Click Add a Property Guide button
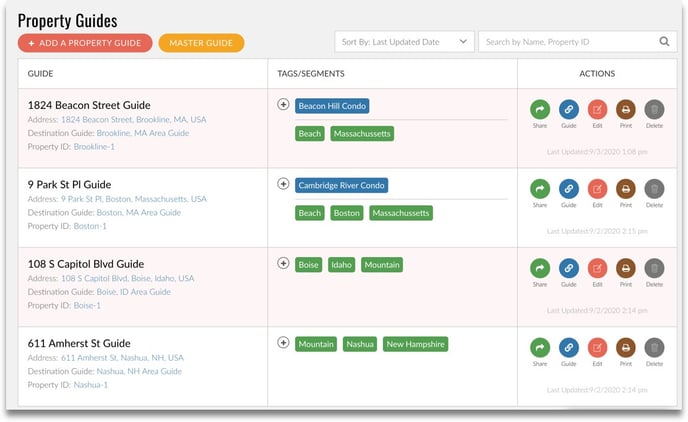This screenshot has width=688, height=422. pos(85,43)
